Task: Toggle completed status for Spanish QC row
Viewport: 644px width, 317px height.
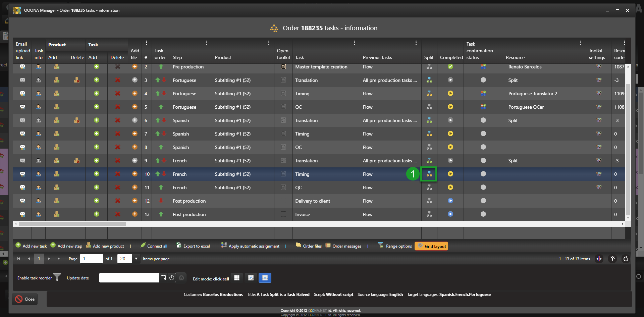Action: pyautogui.click(x=450, y=147)
